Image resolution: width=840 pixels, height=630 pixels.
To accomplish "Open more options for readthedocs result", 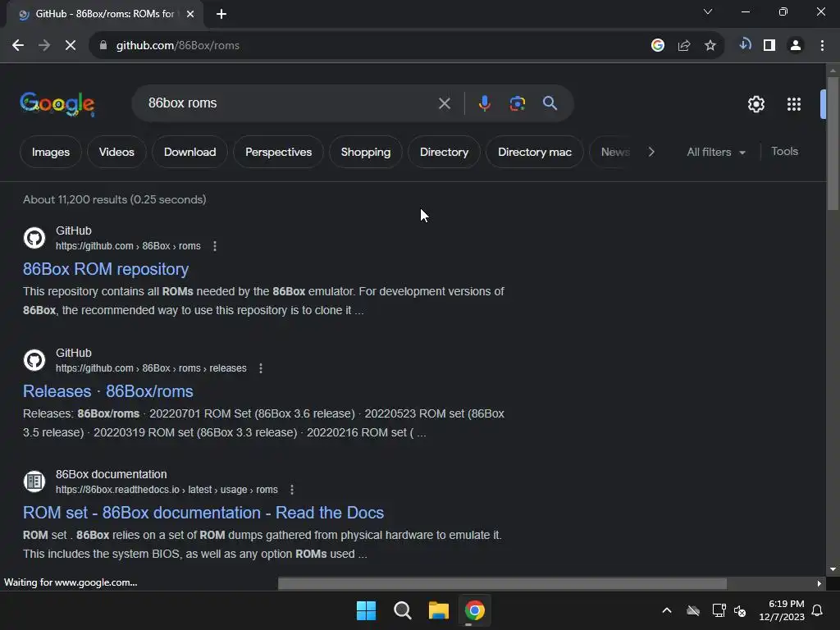I will 291,490.
